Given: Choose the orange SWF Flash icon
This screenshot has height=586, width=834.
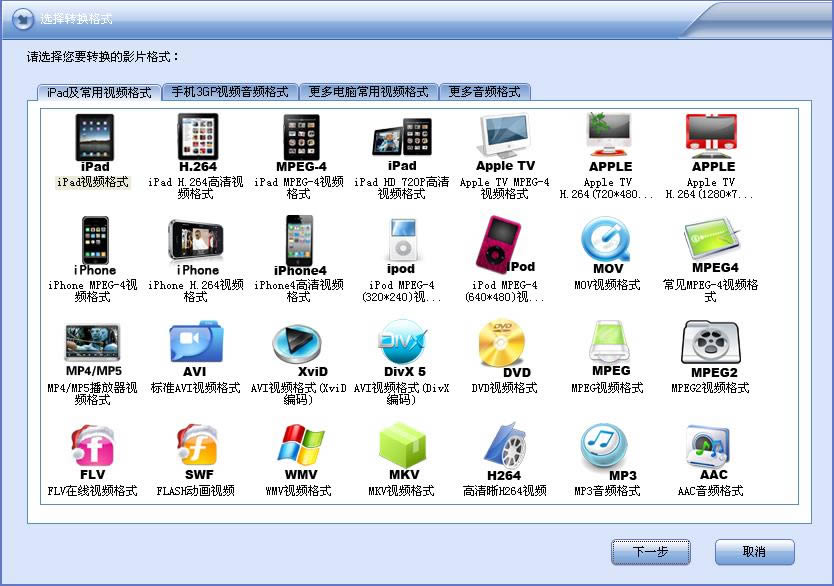Looking at the screenshot, I should tap(198, 452).
